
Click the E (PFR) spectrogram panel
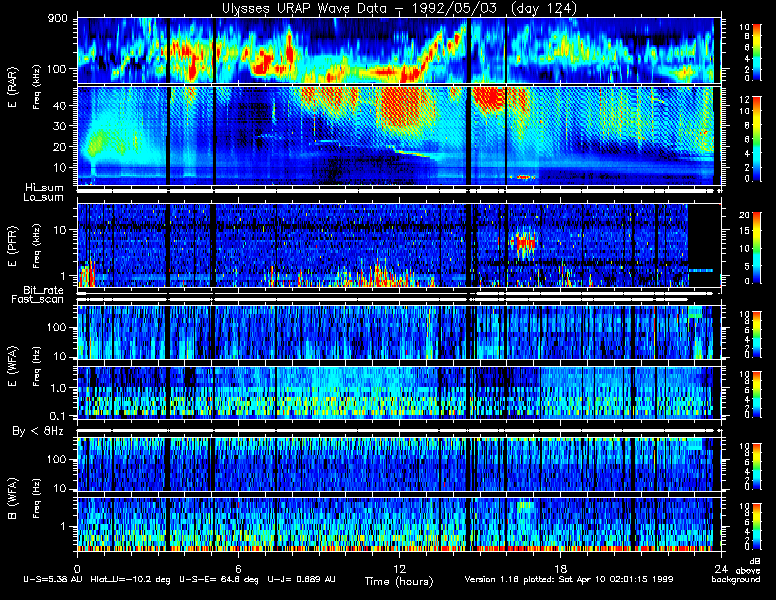coord(399,245)
